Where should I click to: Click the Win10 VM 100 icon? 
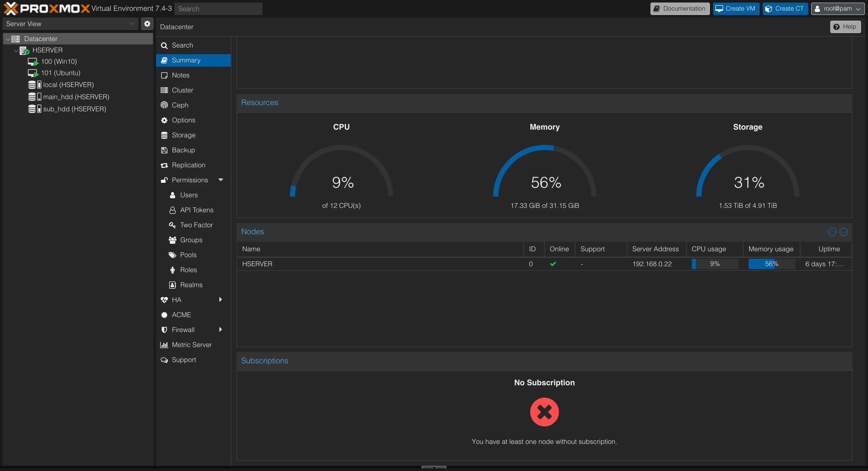pos(33,62)
